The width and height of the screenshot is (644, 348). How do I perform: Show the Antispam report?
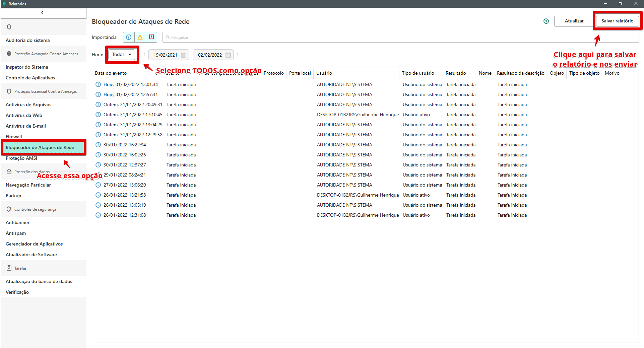16,233
